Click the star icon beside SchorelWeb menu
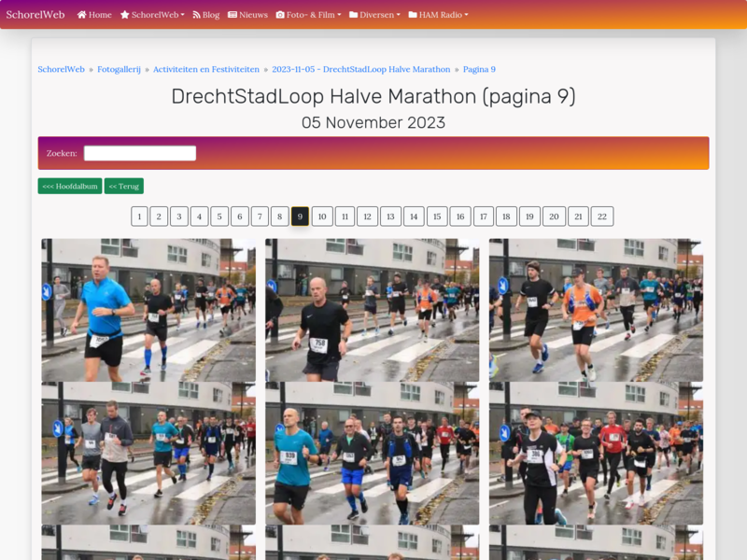 point(125,15)
